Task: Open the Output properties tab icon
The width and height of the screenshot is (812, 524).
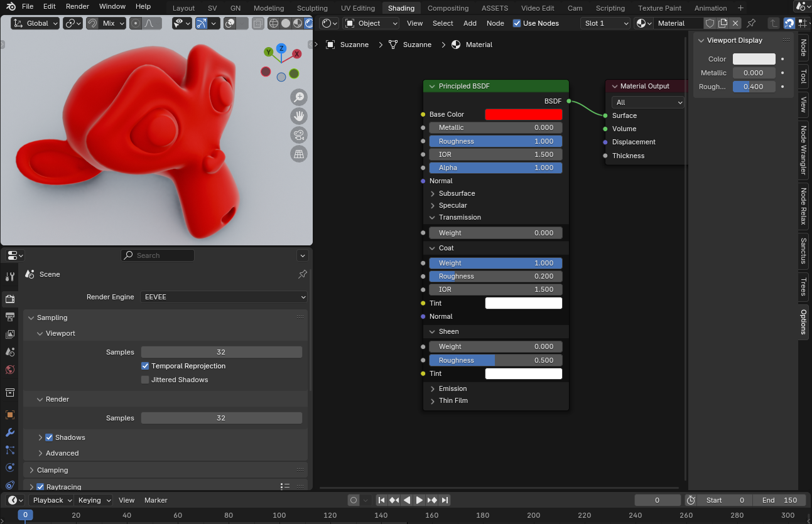Action: coord(9,316)
